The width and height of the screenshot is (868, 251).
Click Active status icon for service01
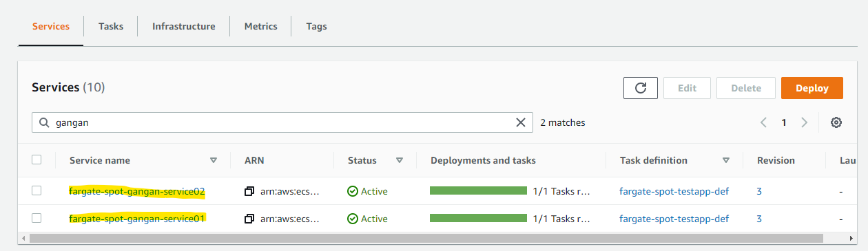coord(352,219)
